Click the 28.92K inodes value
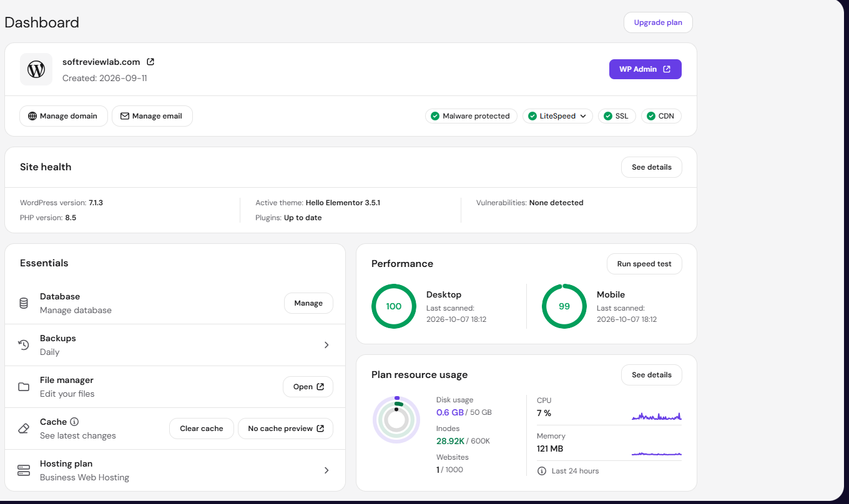The image size is (849, 504). point(450,441)
